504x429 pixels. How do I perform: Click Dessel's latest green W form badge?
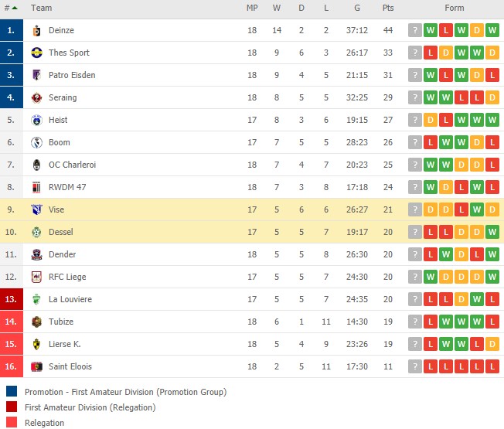coord(492,232)
